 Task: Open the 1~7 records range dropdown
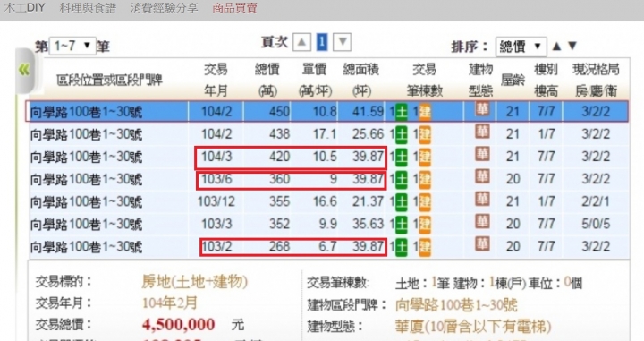click(x=72, y=46)
